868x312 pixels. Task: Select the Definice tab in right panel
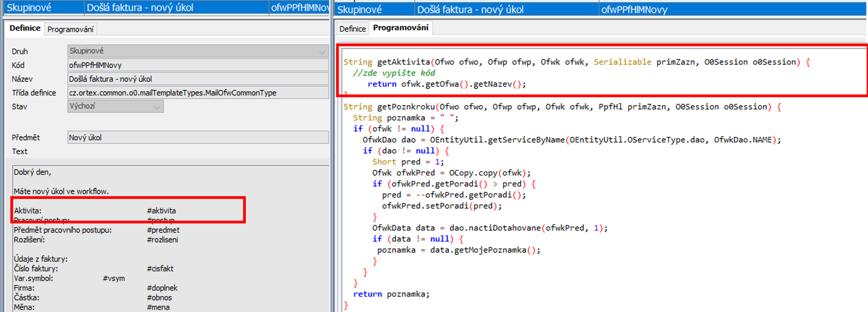pyautogui.click(x=352, y=29)
